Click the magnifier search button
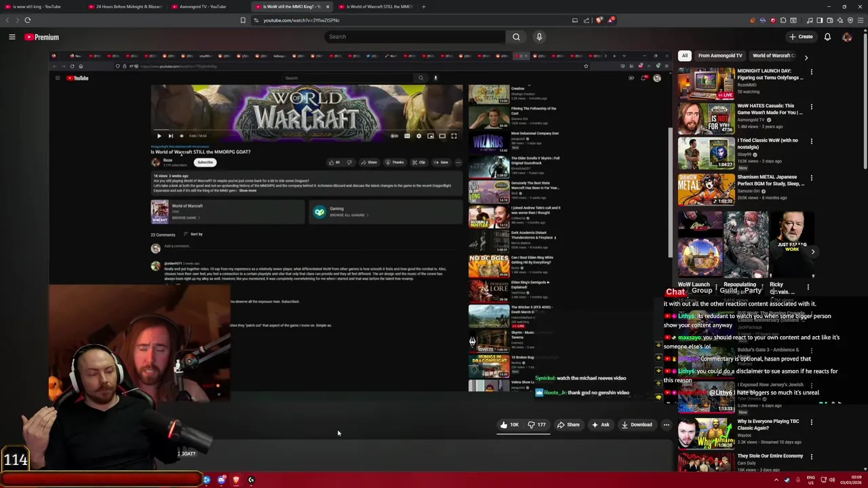This screenshot has width=868, height=488. (516, 37)
